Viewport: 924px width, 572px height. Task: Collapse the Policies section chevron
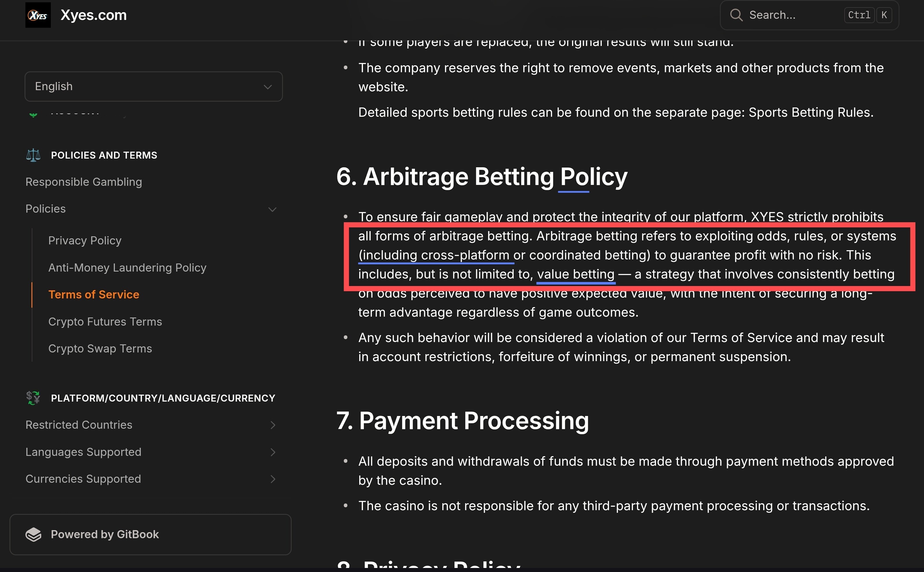point(272,209)
